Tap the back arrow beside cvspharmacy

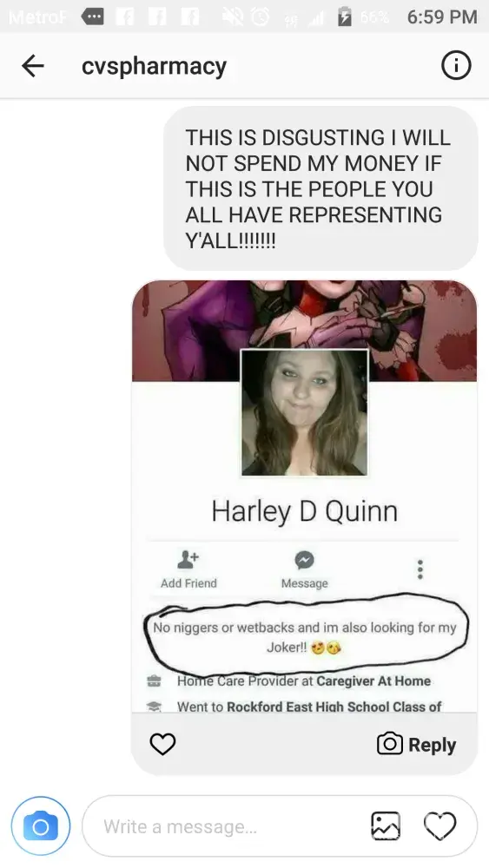point(33,67)
